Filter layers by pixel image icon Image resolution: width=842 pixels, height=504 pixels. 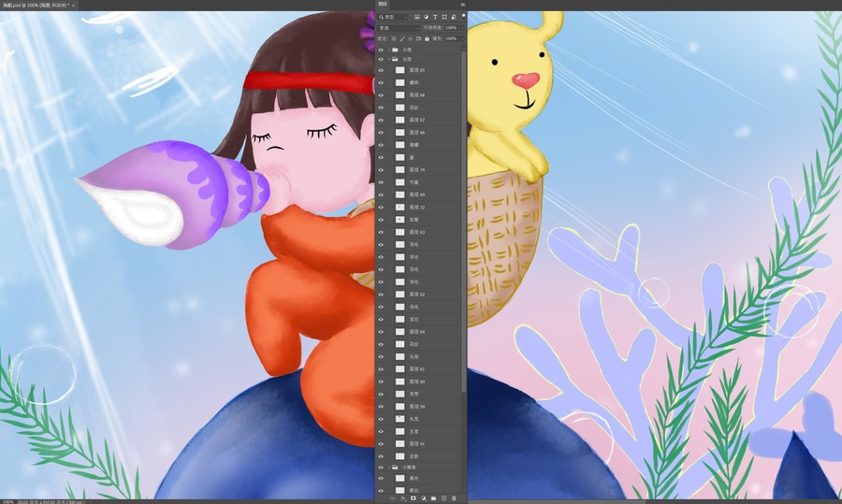[x=416, y=17]
